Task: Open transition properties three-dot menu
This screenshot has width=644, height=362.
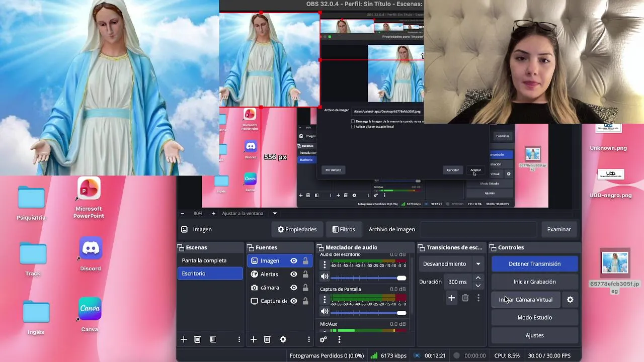Action: point(478,298)
